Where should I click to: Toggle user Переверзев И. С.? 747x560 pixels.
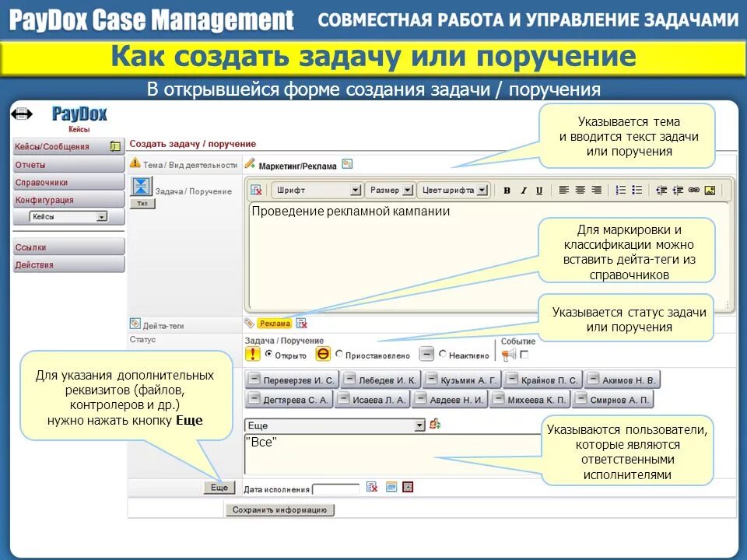pyautogui.click(x=292, y=380)
